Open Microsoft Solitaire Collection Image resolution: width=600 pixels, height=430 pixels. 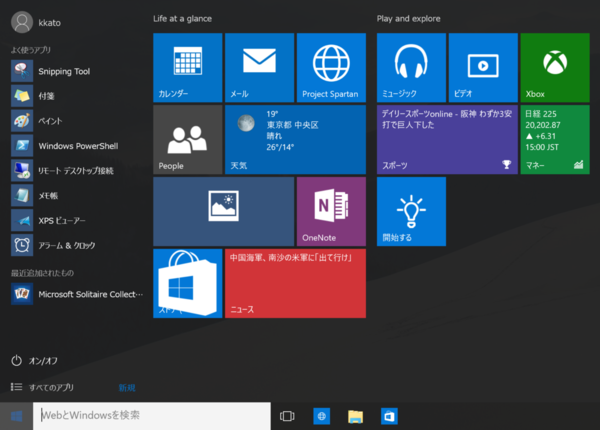click(77, 294)
